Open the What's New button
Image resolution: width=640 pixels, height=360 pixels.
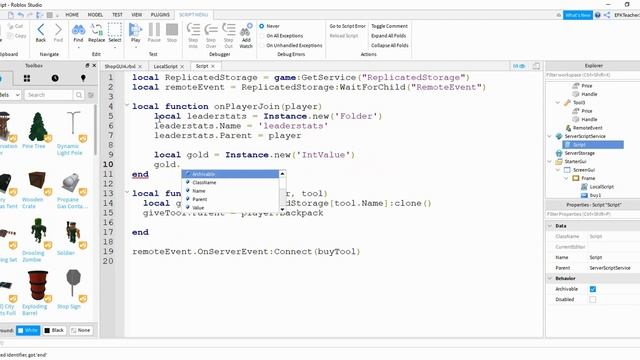click(578, 15)
